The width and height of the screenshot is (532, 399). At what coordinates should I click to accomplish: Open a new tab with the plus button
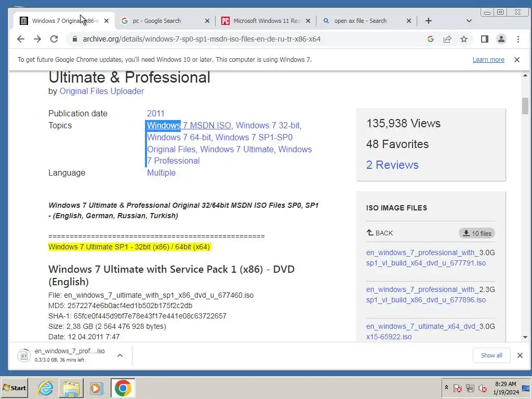429,21
